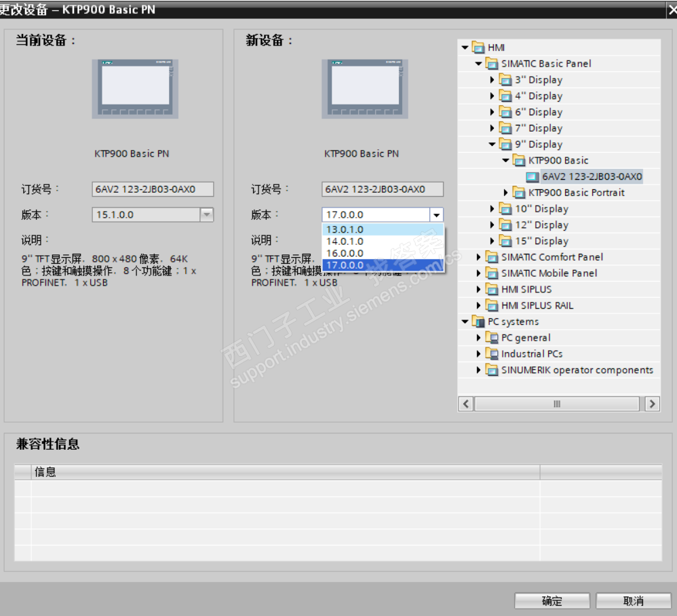Click the current device order number field

153,189
